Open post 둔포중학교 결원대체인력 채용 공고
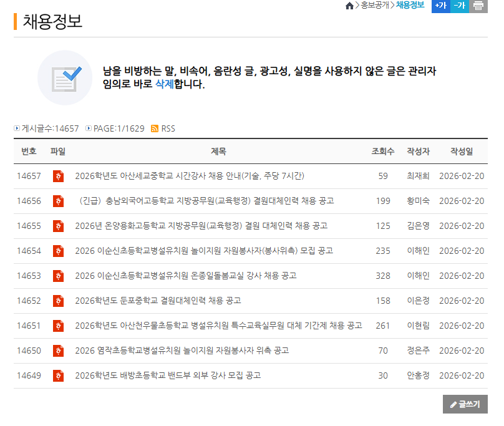Viewport: 504px width, 426px height. (158, 301)
